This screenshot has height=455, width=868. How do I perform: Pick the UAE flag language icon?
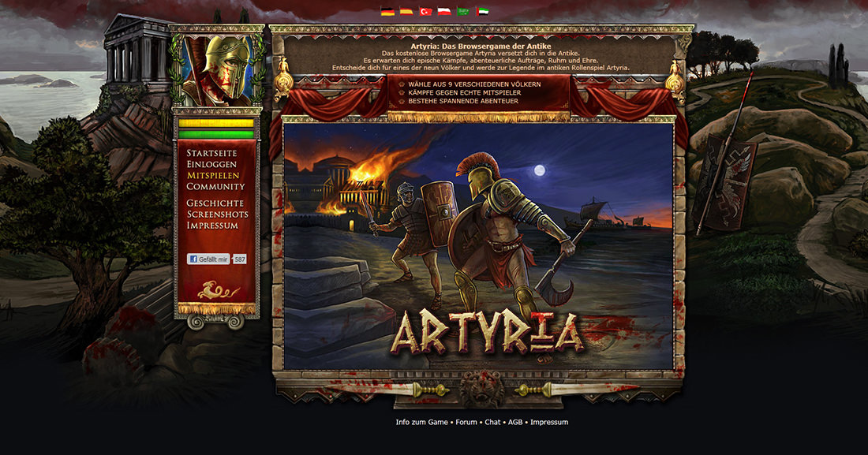(482, 11)
